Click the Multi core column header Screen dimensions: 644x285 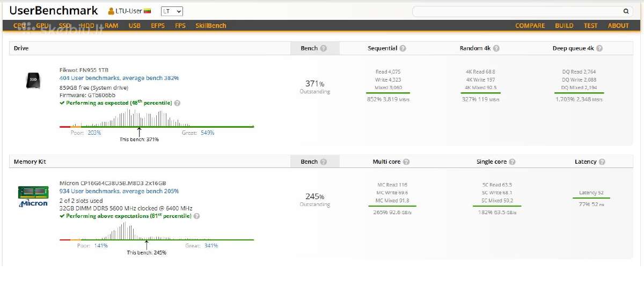(x=386, y=162)
